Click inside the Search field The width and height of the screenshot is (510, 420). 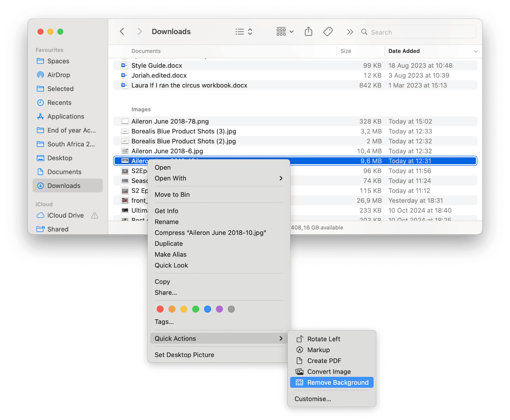click(417, 32)
